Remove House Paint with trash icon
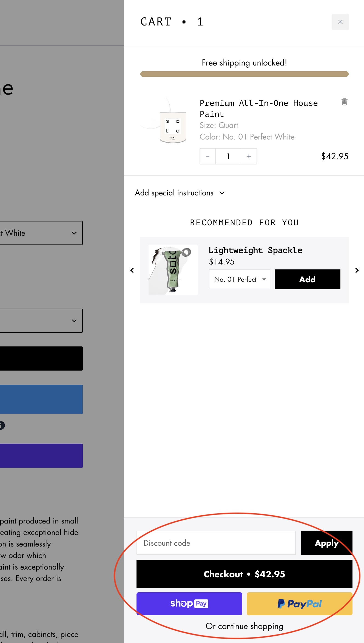Viewport: 364px width, 643px height. coord(344,102)
